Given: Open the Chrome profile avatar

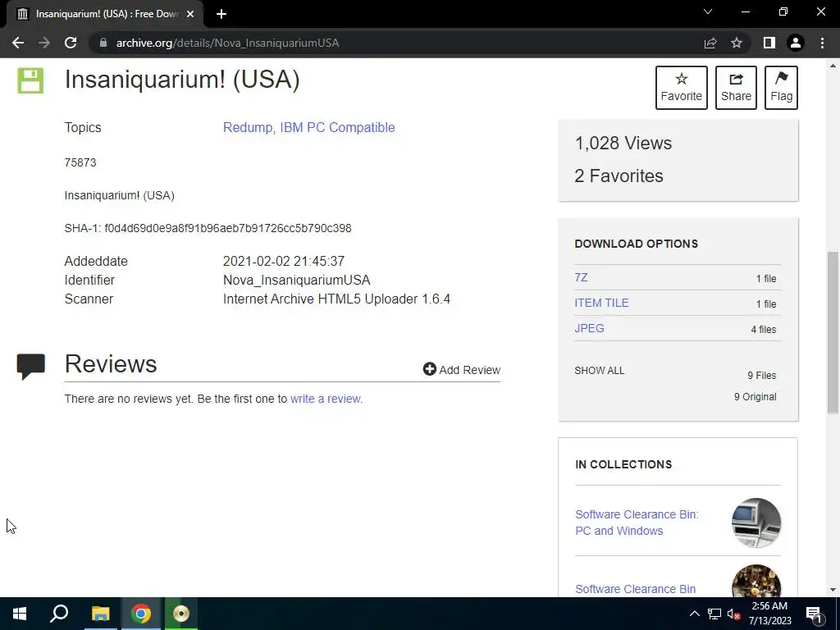Looking at the screenshot, I should (x=796, y=43).
